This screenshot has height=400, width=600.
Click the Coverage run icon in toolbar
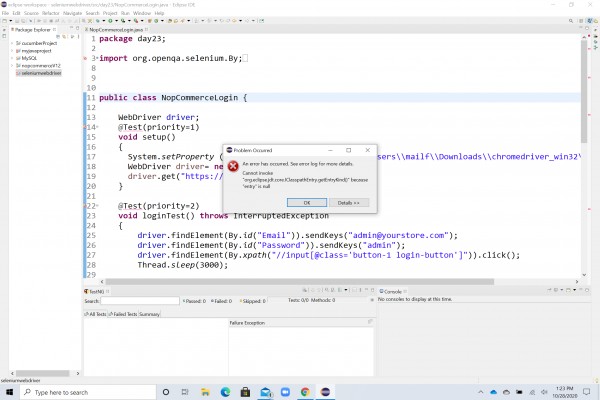point(123,21)
